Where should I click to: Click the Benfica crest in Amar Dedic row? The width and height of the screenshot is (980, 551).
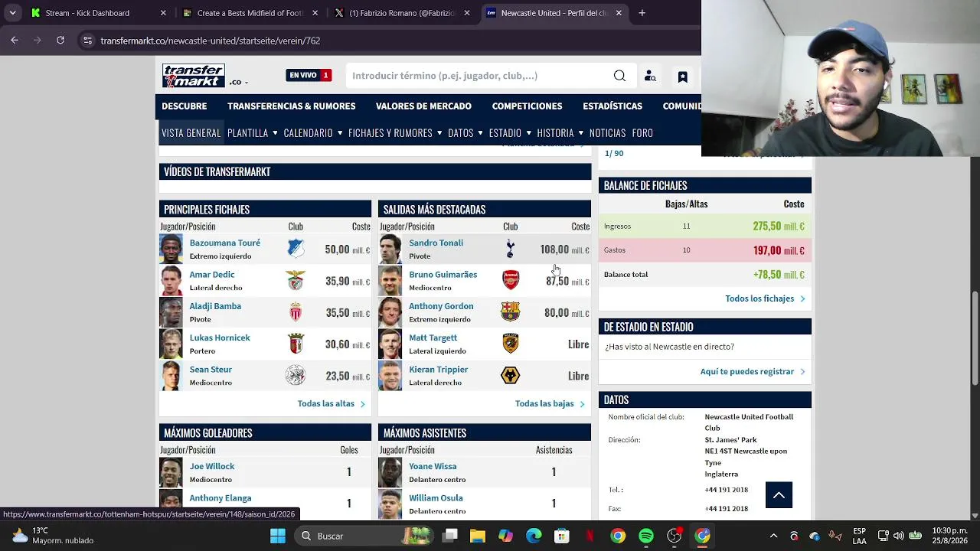(296, 281)
